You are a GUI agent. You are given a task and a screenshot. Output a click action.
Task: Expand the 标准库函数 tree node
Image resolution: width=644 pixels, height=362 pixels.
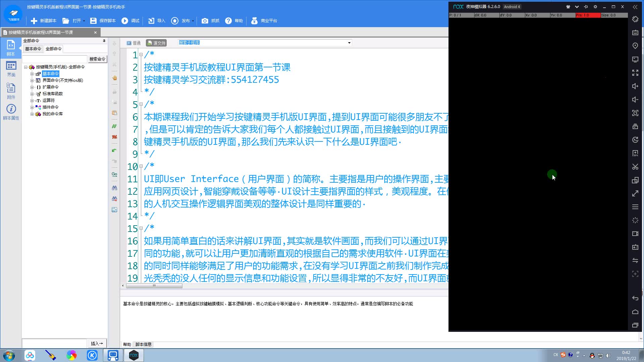click(x=32, y=94)
